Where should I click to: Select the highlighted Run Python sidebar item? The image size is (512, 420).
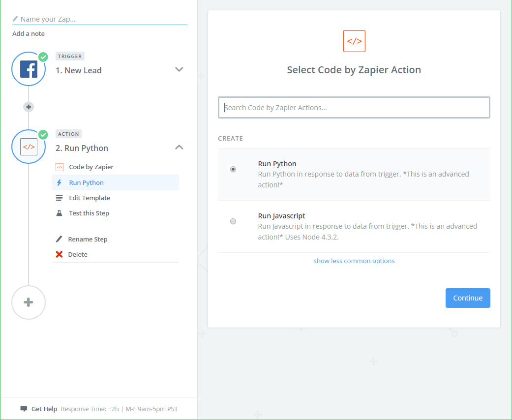(87, 182)
